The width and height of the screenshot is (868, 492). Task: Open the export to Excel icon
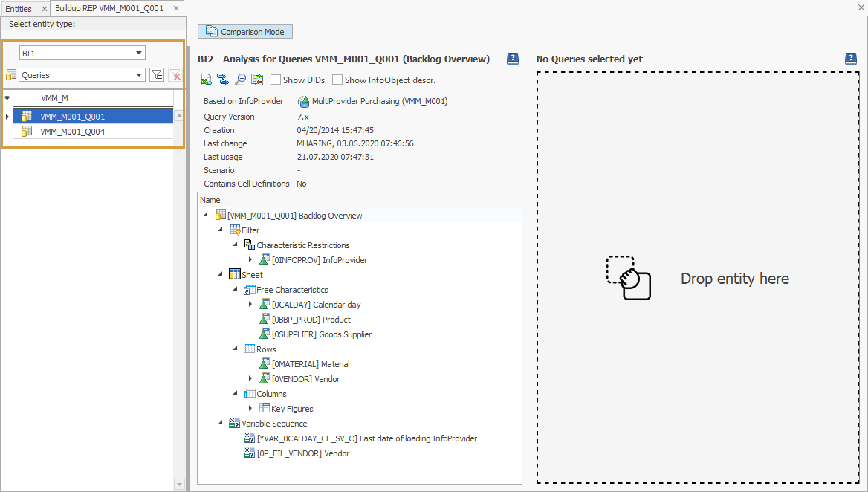206,80
